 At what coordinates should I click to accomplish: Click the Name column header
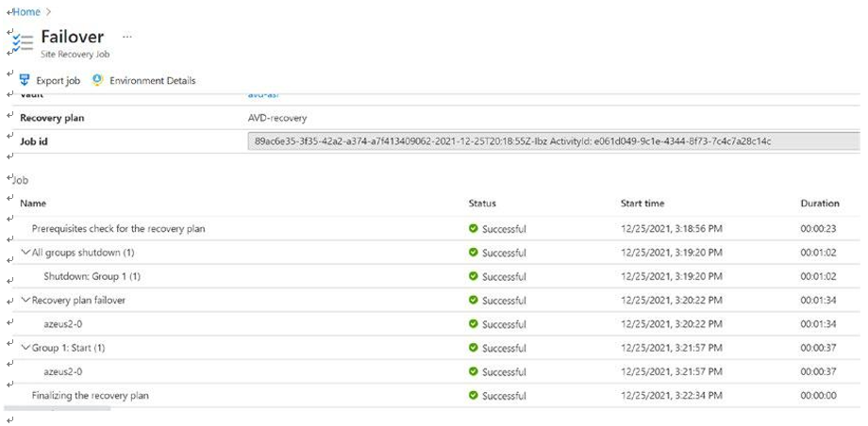pyautogui.click(x=33, y=203)
